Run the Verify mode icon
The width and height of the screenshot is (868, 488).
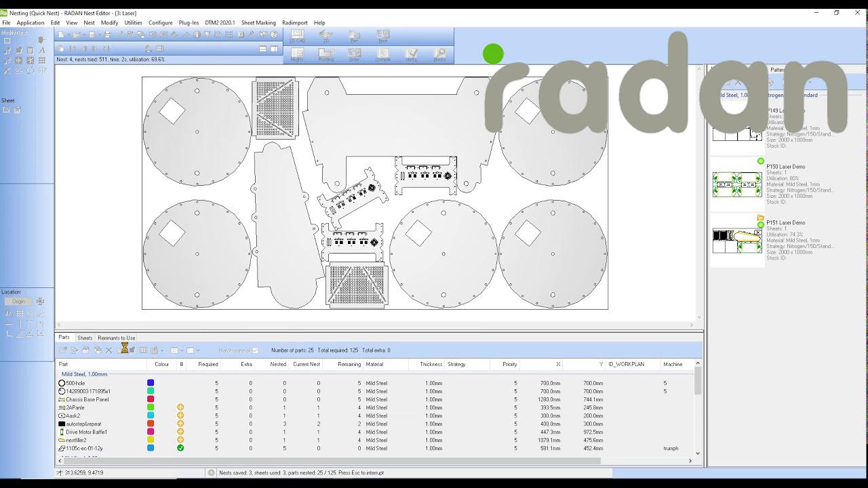click(411, 55)
